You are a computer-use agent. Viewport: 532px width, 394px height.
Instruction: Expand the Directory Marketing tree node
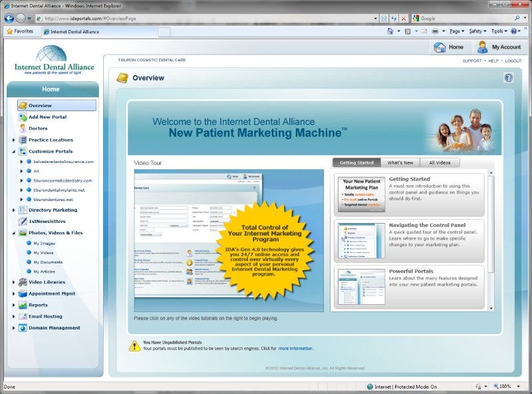click(13, 210)
